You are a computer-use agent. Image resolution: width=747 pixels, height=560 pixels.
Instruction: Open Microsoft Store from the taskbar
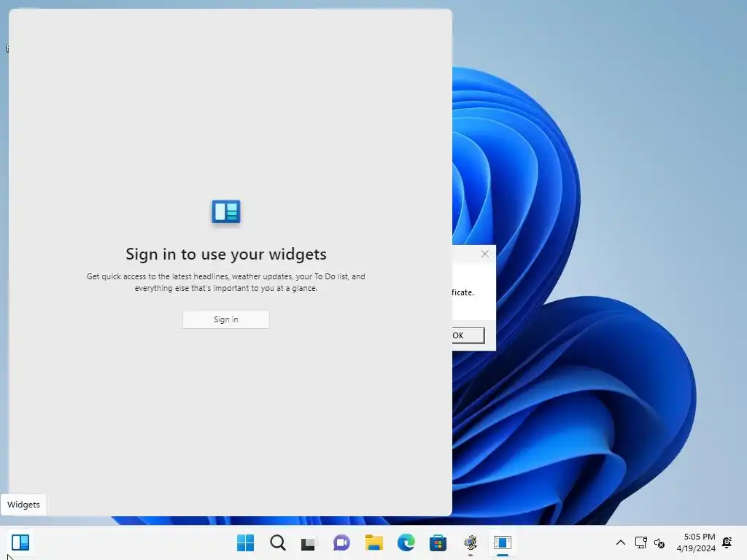point(438,542)
